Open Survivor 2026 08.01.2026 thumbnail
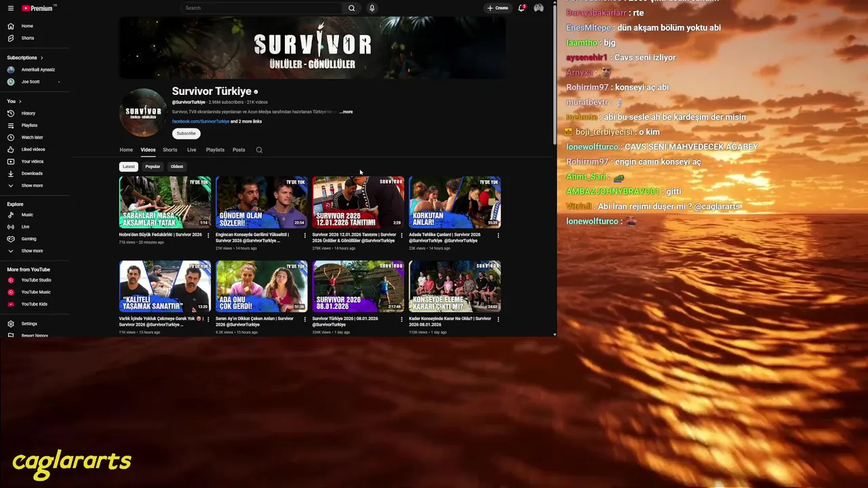The height and width of the screenshot is (488, 868). (x=358, y=286)
